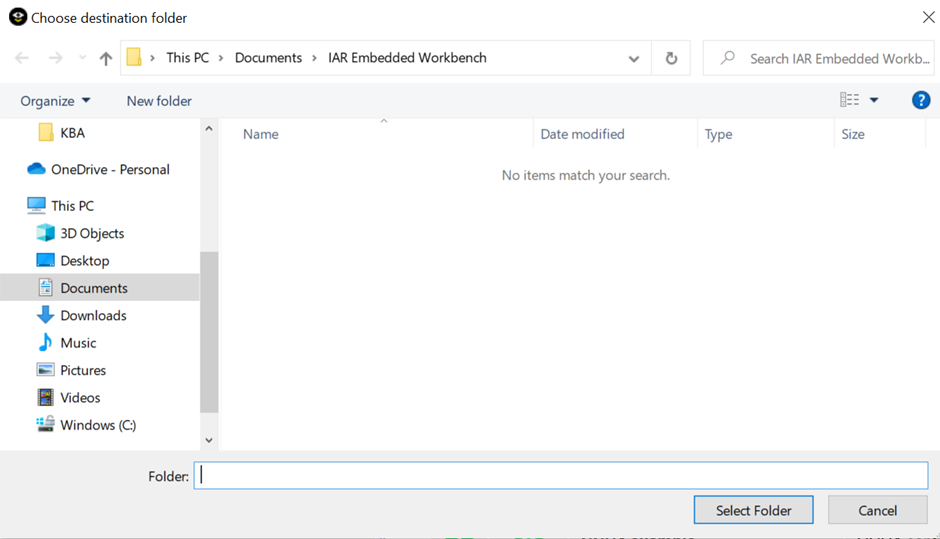This screenshot has width=940, height=539.
Task: Open the view options dropdown arrow
Action: click(x=874, y=100)
